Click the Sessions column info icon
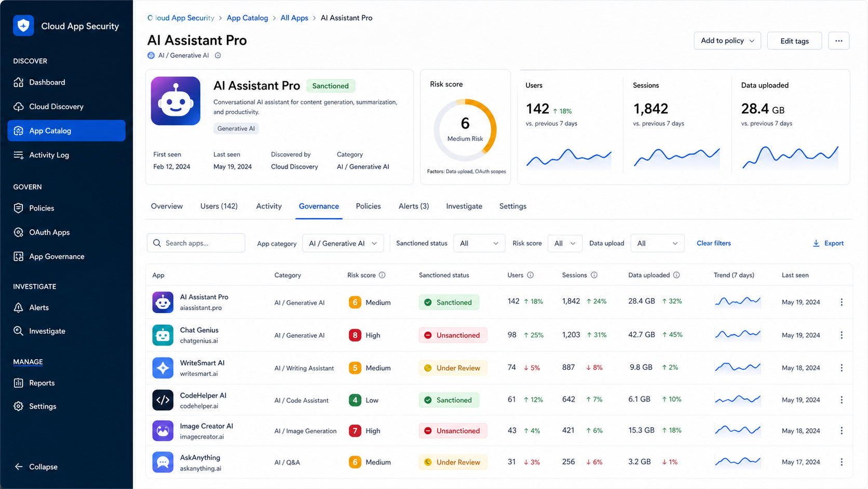 tap(594, 275)
